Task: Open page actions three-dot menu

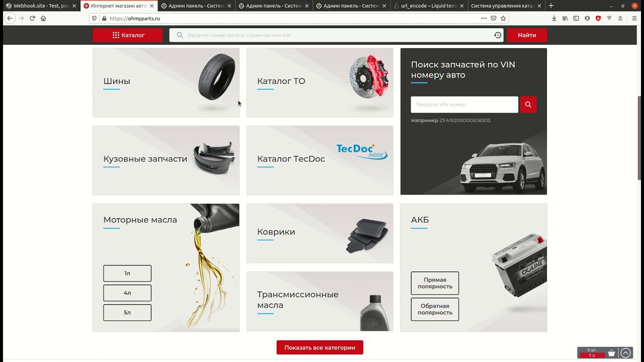Action: coord(484,18)
